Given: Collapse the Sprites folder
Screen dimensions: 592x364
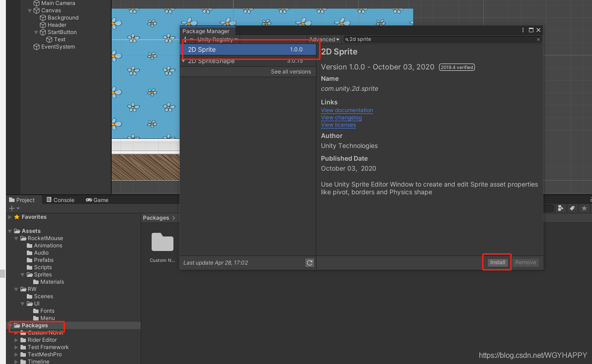Looking at the screenshot, I should click(23, 275).
